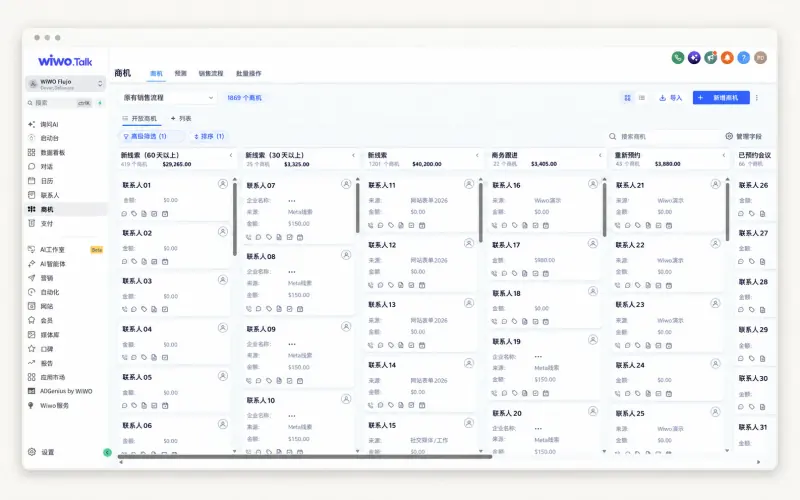
Task: Open the 原有销售流程 pipeline dropdown
Action: 168,97
